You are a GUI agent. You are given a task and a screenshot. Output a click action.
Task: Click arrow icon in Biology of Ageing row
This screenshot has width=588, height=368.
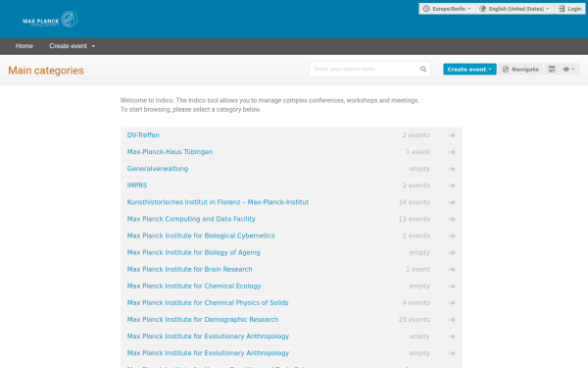452,253
